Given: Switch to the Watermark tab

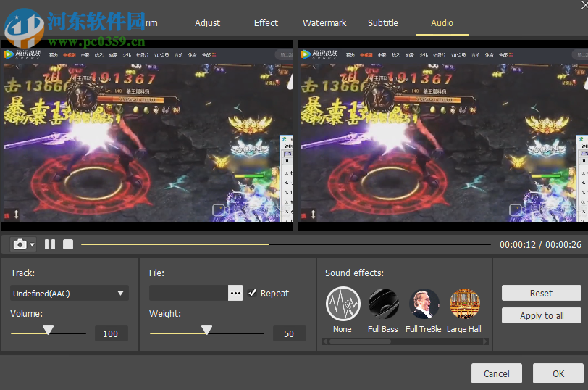Looking at the screenshot, I should 324,23.
